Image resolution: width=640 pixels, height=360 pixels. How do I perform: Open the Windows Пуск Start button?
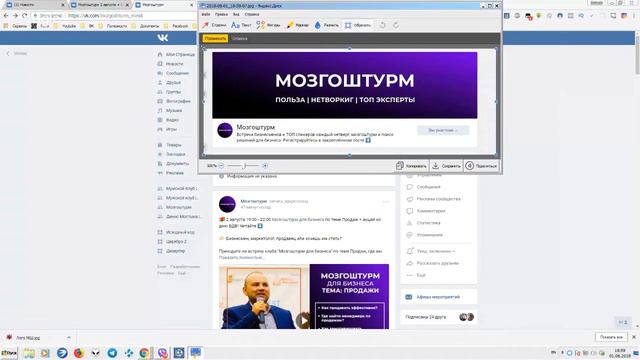tap(9, 353)
